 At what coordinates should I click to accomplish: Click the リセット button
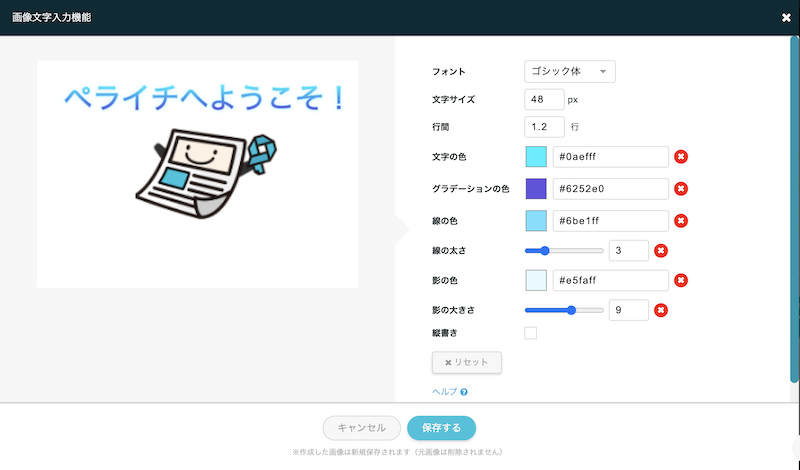466,362
